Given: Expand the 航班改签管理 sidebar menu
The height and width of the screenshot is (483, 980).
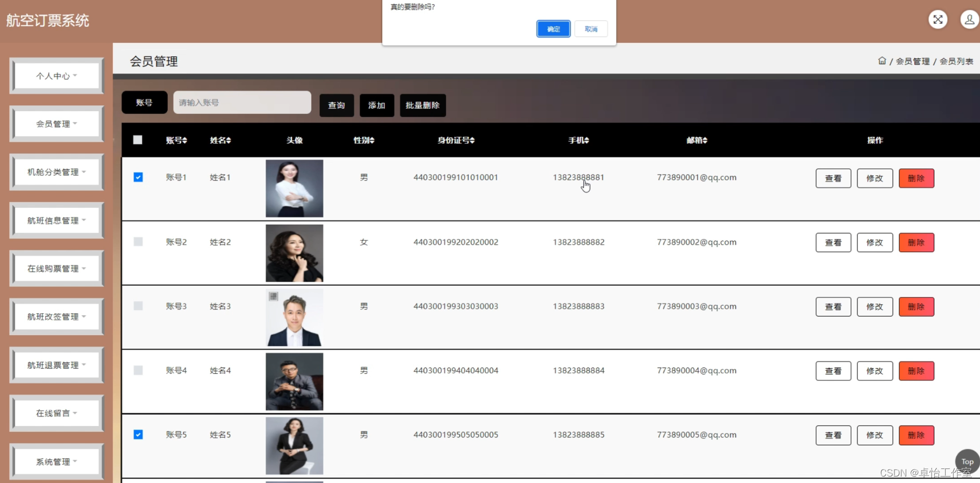Looking at the screenshot, I should tap(56, 316).
